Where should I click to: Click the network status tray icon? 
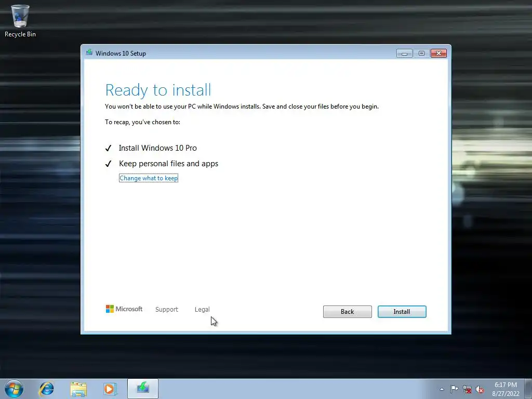pos(467,389)
